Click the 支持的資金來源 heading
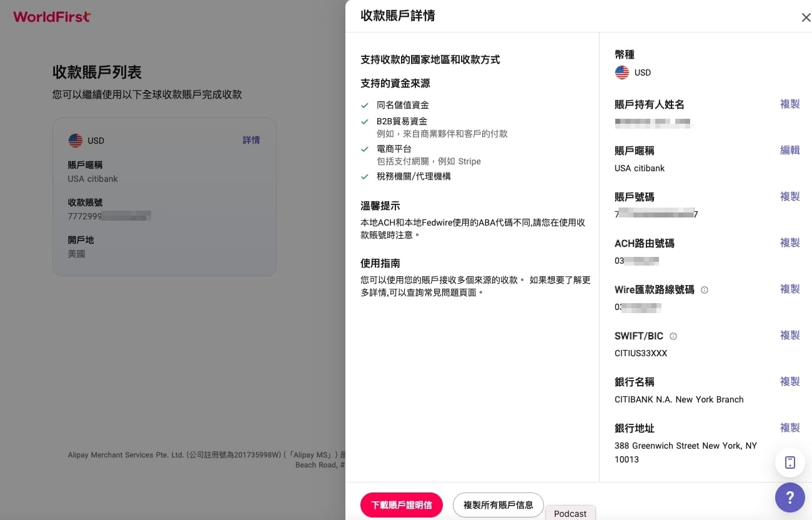Screen dimensions: 812x520 pyautogui.click(x=395, y=83)
